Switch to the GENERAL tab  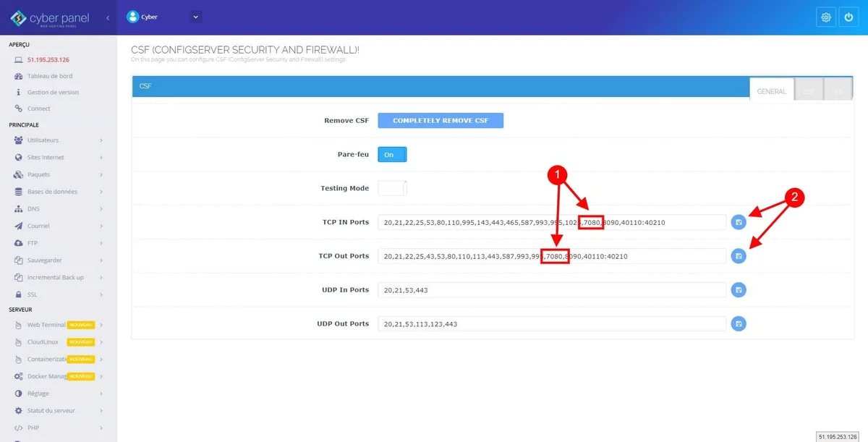click(771, 92)
